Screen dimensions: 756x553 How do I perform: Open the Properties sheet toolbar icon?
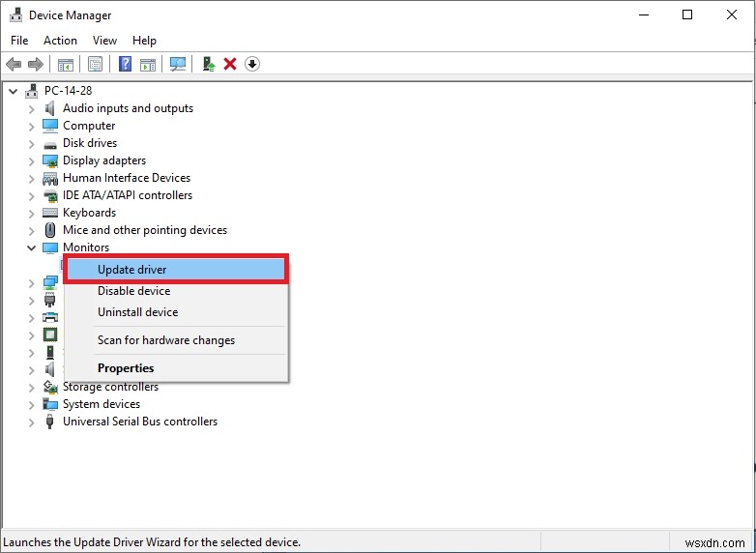point(95,64)
